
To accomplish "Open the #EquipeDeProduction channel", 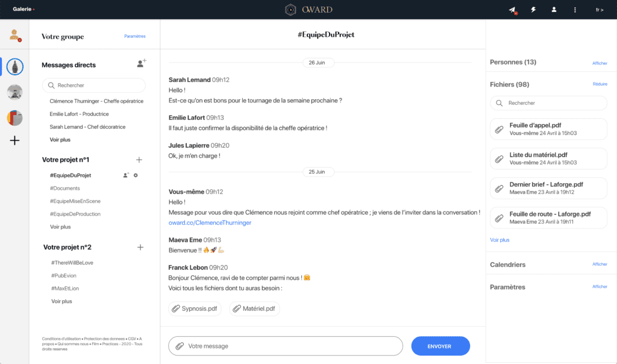I will tap(75, 214).
